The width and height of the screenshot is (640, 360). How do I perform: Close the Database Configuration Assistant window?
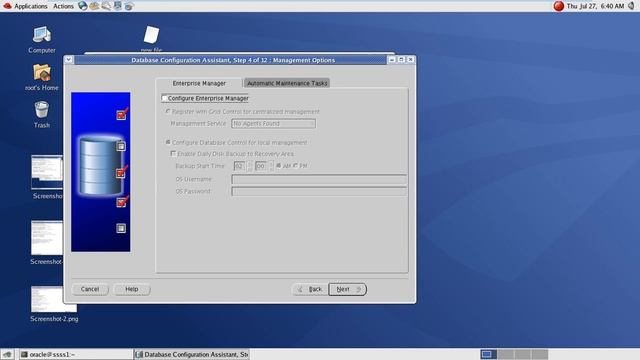[x=411, y=60]
